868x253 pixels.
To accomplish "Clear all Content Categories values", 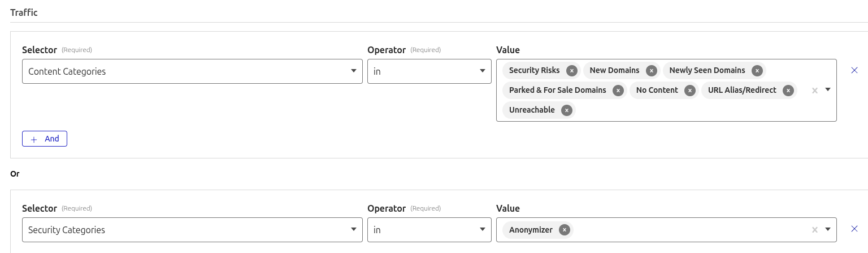I will tap(814, 91).
